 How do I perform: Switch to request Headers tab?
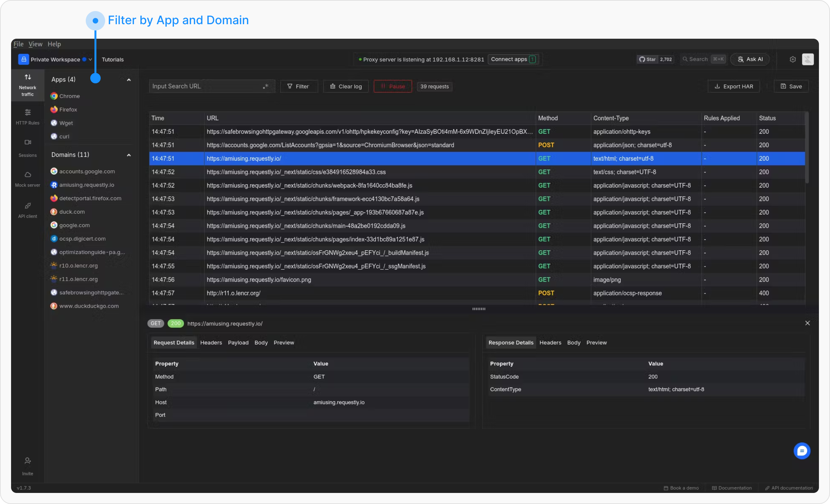211,343
